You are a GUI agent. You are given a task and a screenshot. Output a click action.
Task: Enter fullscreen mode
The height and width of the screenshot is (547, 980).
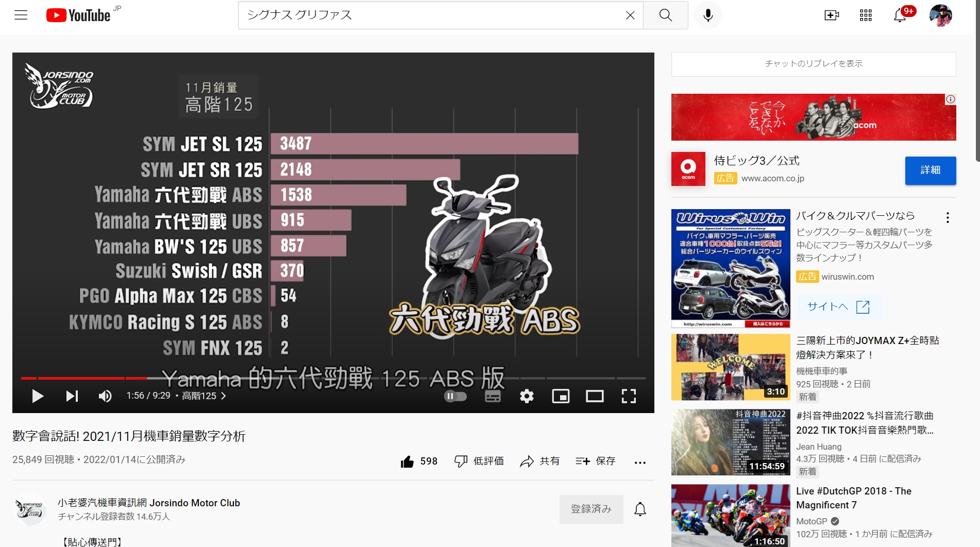pos(629,396)
